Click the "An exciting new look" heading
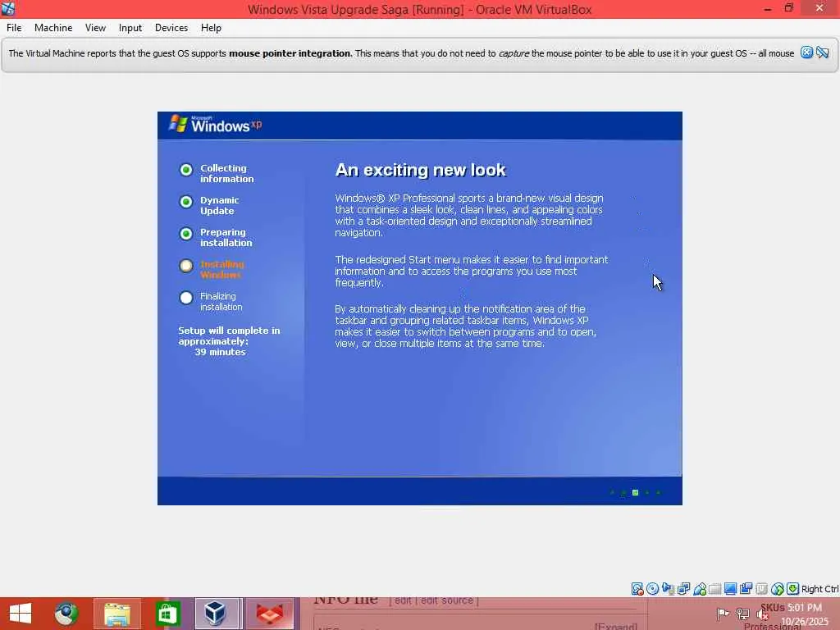The height and width of the screenshot is (630, 840). pos(421,170)
